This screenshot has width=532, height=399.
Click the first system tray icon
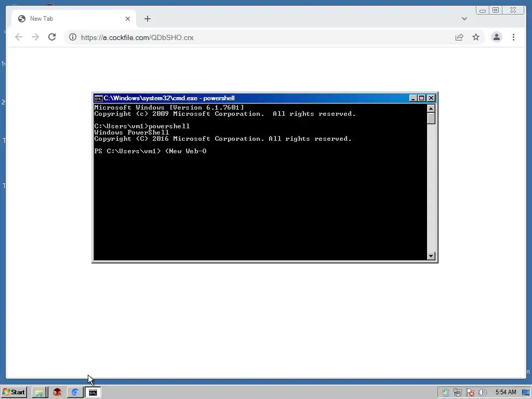tap(445, 393)
